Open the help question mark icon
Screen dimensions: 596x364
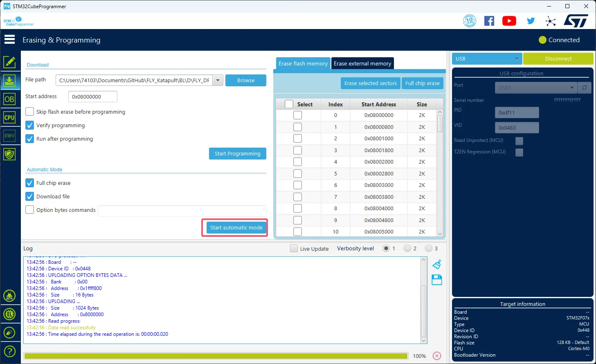click(9, 351)
